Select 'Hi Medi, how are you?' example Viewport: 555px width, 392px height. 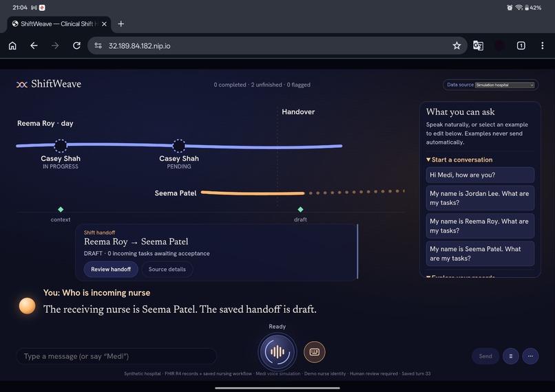[x=480, y=175]
